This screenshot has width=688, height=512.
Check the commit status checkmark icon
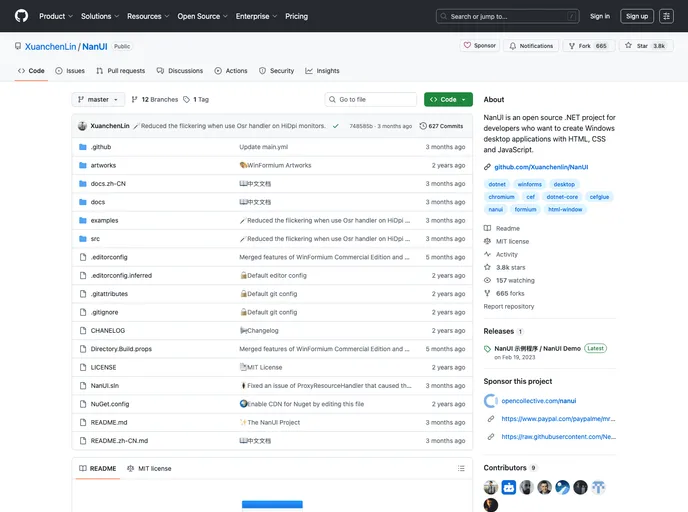click(x=336, y=126)
